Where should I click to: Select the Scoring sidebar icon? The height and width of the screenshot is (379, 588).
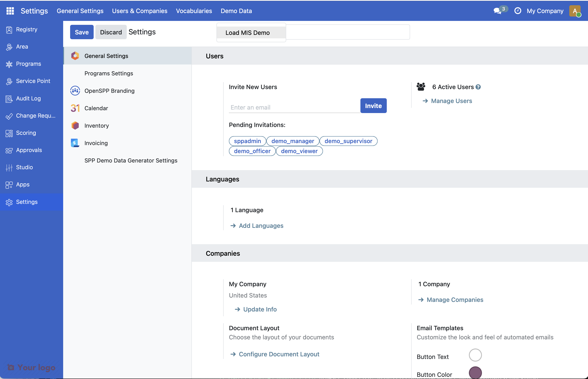[9, 133]
